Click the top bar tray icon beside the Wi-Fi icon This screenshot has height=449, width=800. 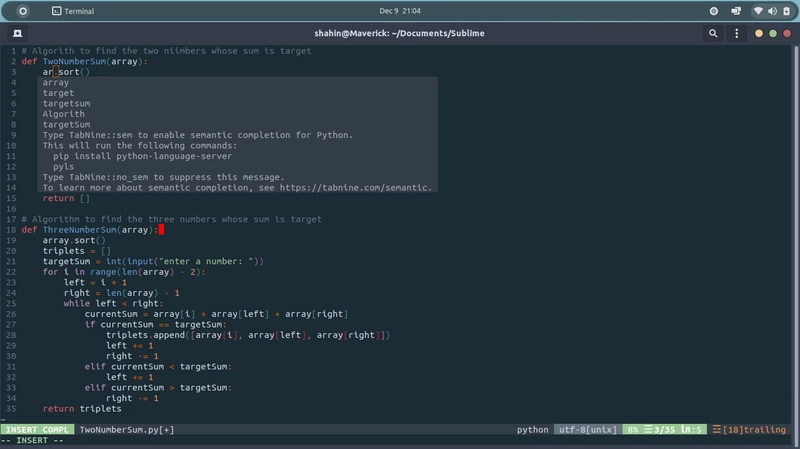point(736,10)
